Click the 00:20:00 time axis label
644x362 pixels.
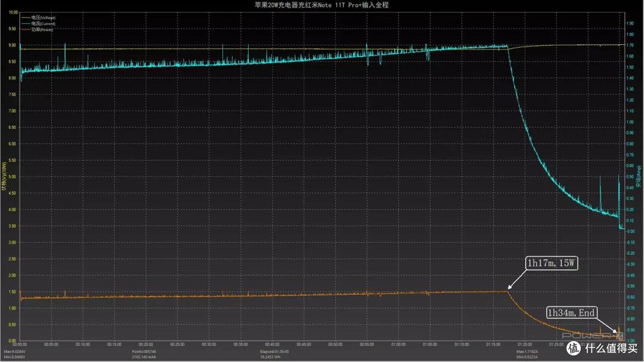tap(146, 344)
